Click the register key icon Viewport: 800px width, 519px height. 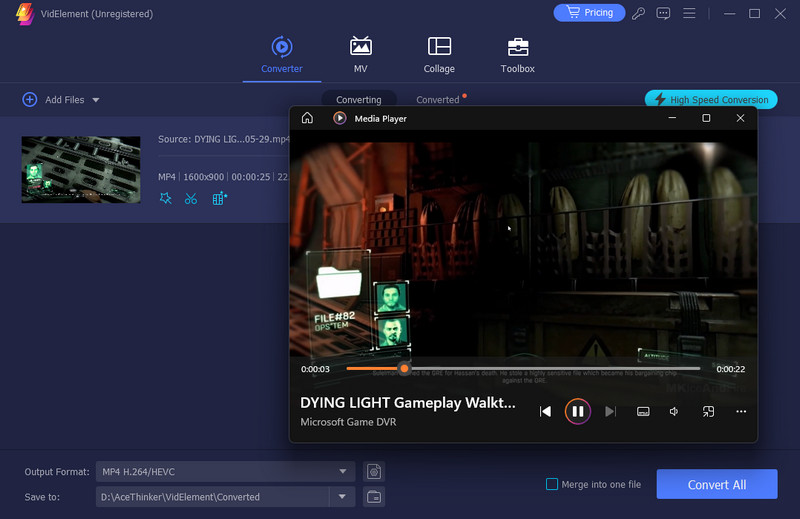coord(638,13)
